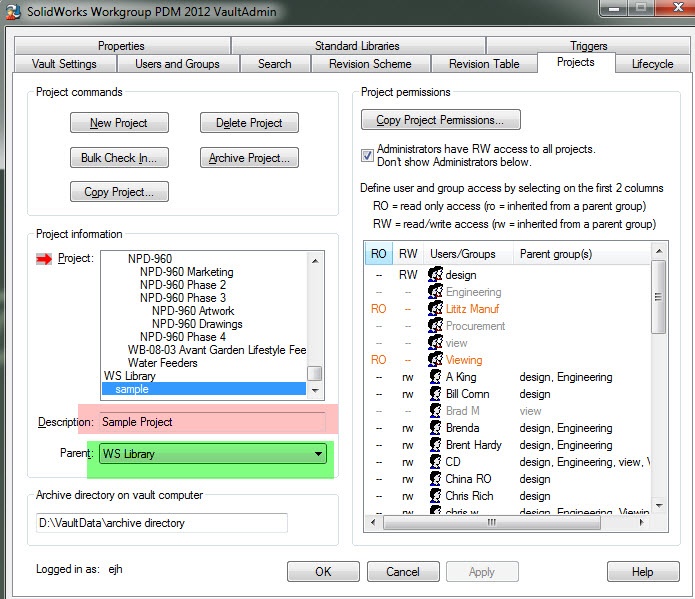Click the RW column header
Screen dimensions: 695x599
408,254
